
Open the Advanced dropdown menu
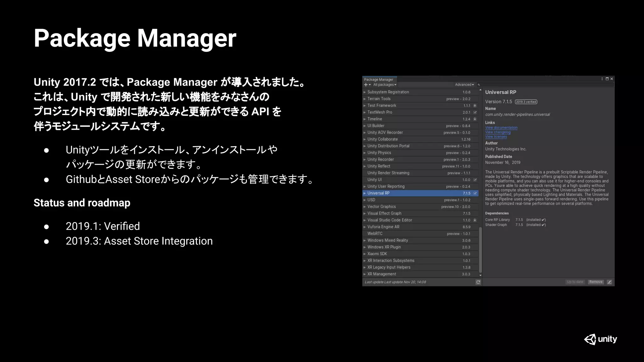(464, 85)
